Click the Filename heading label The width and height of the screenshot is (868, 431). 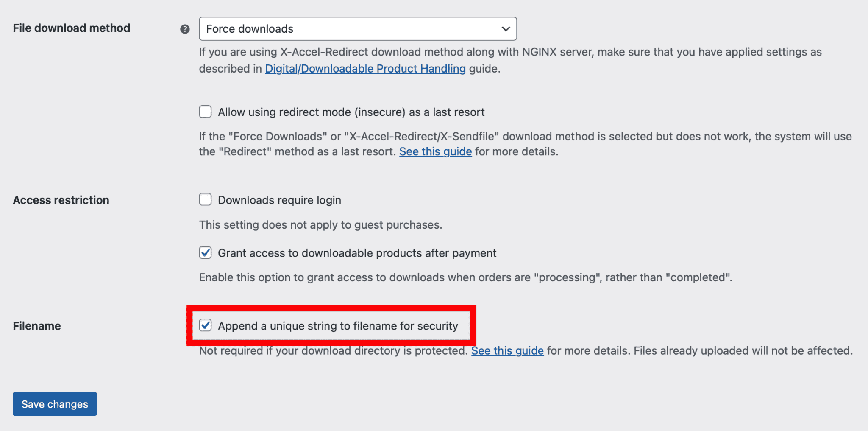click(x=37, y=326)
